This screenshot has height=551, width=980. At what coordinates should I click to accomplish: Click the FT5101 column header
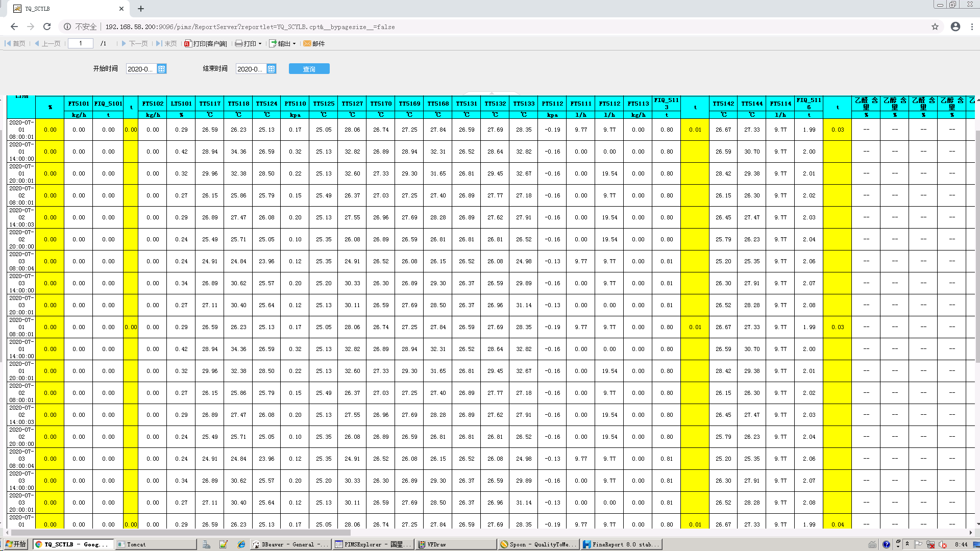tap(79, 104)
